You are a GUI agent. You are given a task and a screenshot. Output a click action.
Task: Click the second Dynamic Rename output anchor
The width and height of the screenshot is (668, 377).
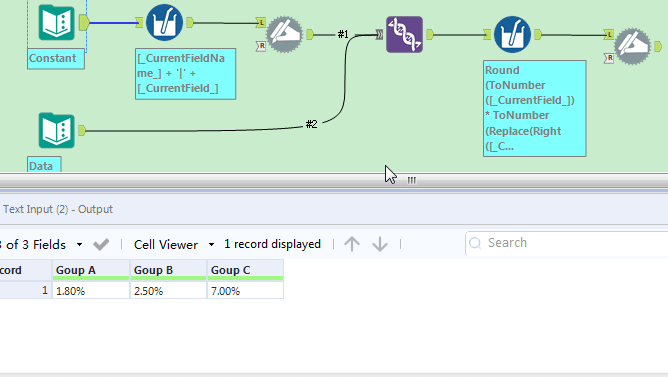[x=658, y=46]
